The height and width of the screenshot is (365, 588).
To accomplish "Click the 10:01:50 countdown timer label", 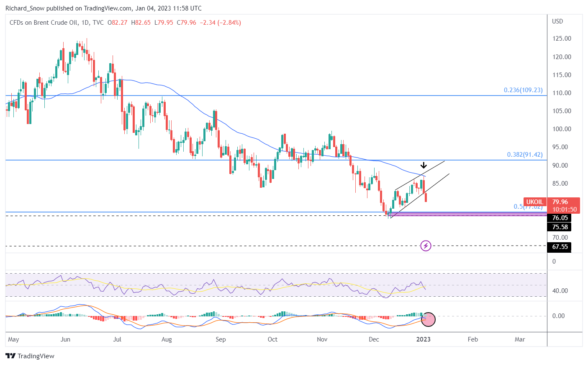I will (565, 210).
